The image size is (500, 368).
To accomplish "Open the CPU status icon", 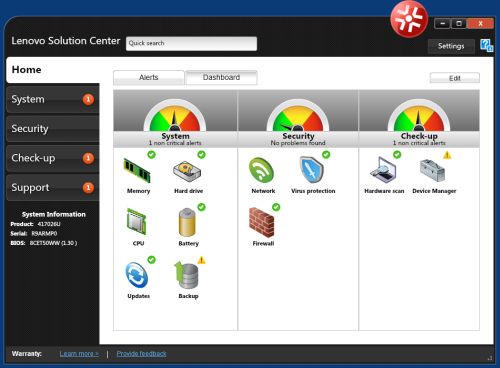I will [137, 222].
